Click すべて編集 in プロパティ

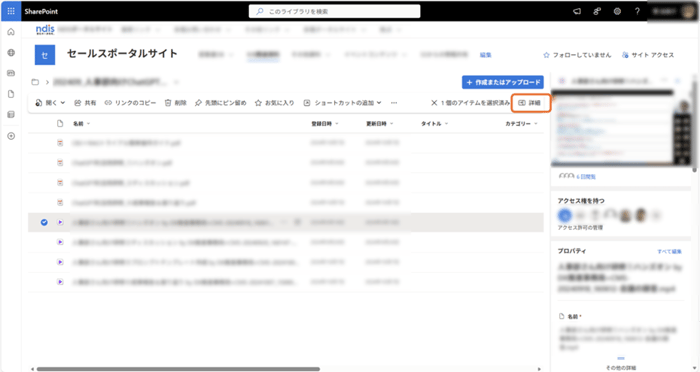point(669,251)
